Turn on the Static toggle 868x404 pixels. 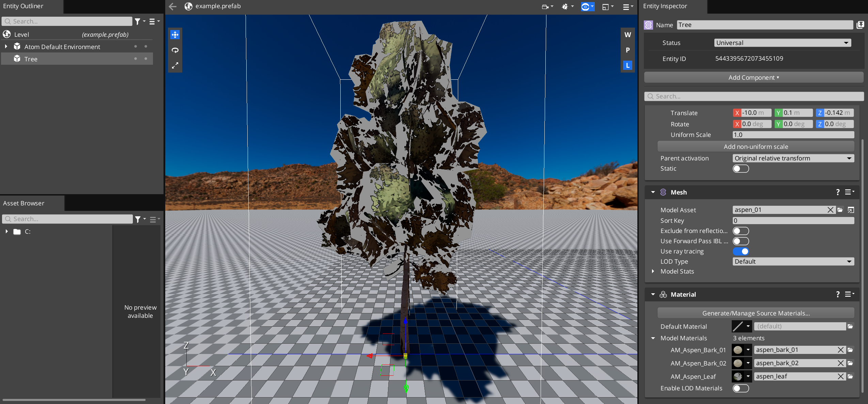coord(741,169)
